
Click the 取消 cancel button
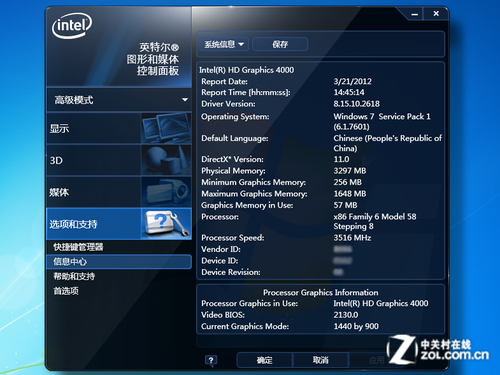[x=320, y=360]
